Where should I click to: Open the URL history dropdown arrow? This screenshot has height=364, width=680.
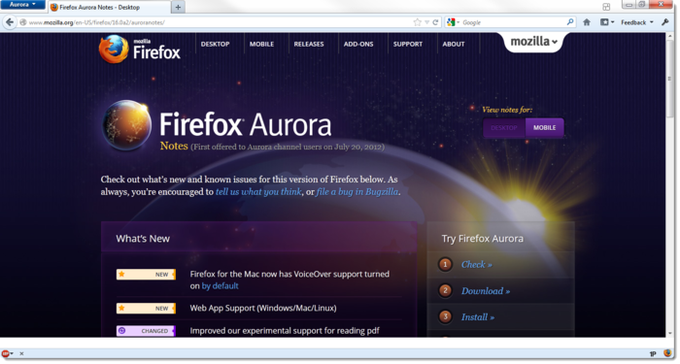tap(427, 22)
